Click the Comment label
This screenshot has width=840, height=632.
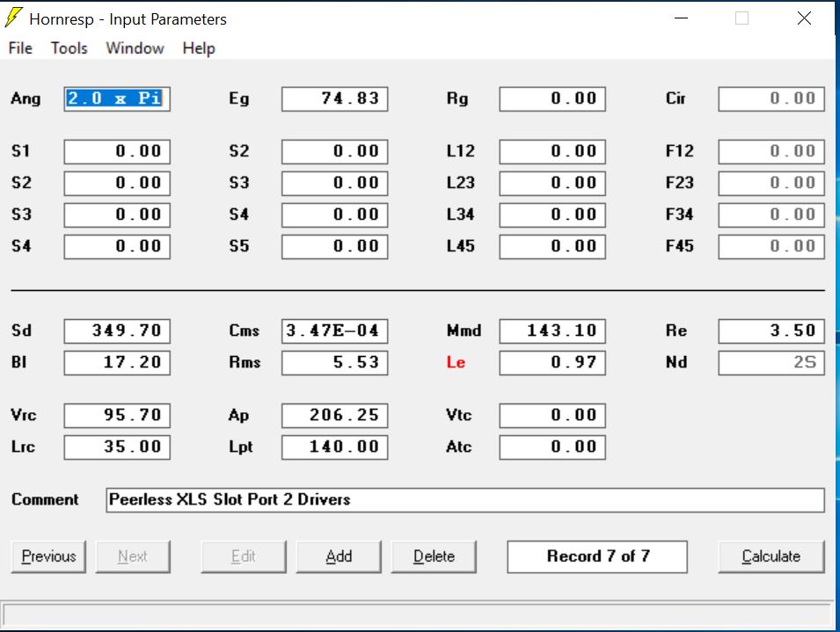45,499
